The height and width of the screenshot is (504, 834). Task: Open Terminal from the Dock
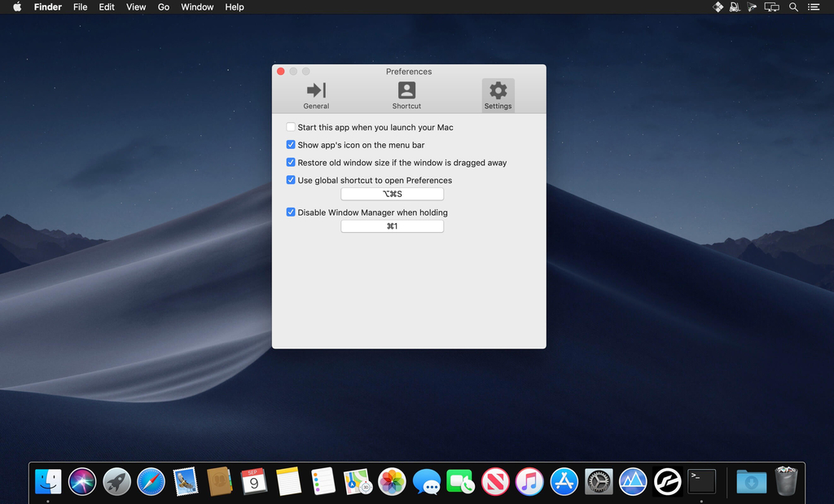701,481
